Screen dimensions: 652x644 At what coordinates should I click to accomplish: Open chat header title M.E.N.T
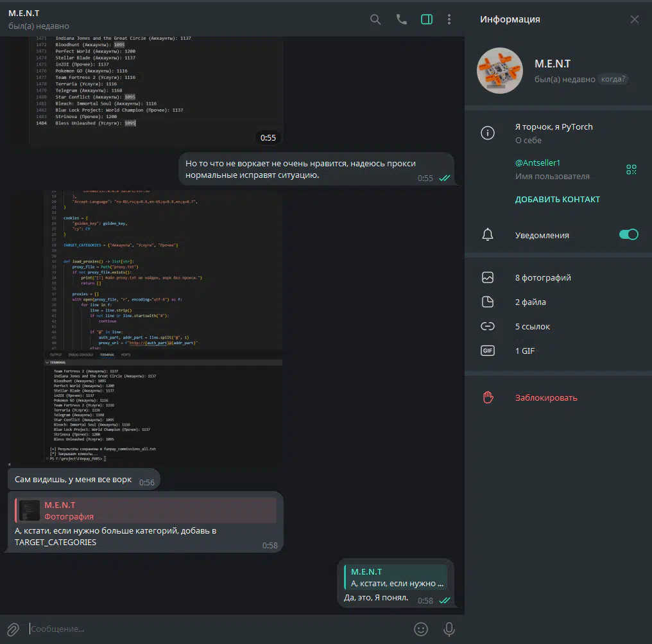tap(24, 13)
